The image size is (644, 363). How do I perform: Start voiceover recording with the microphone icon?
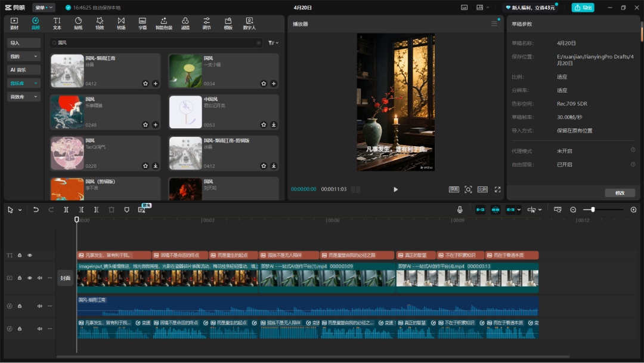(x=460, y=210)
